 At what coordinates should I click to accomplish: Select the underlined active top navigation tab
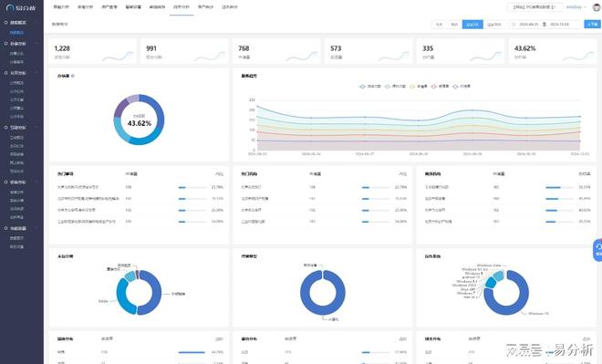point(182,7)
